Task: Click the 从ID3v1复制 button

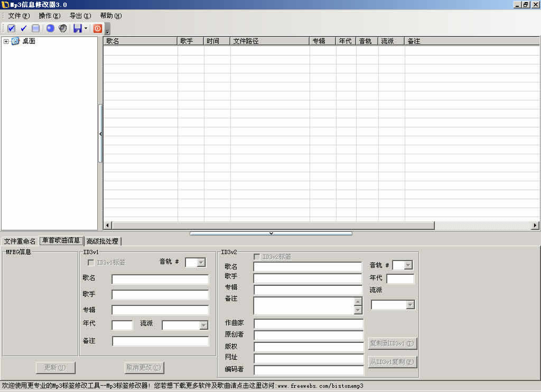Action: (393, 362)
